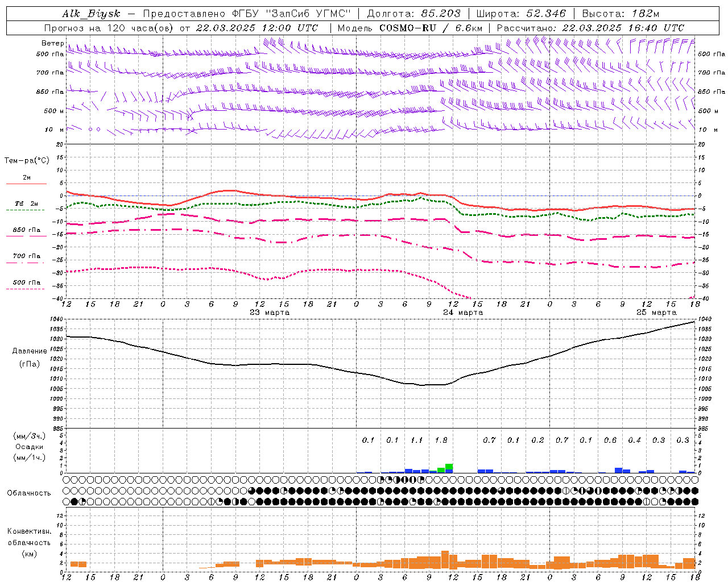Click the precipitation total "1.8"

(x=441, y=440)
